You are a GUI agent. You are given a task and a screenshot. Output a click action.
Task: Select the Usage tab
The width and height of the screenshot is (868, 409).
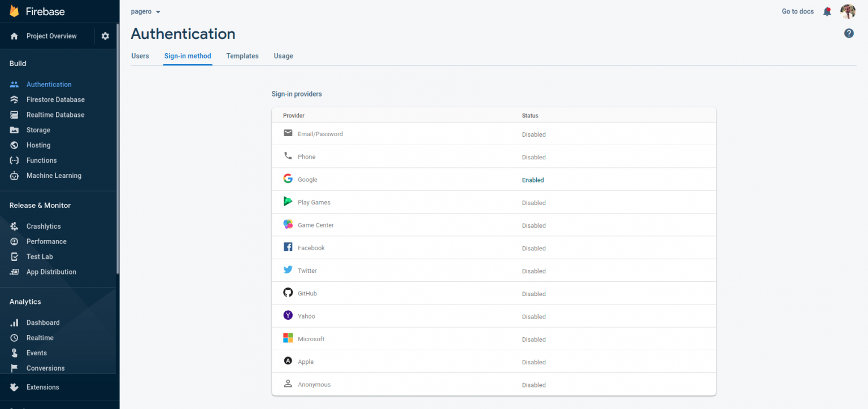click(283, 56)
